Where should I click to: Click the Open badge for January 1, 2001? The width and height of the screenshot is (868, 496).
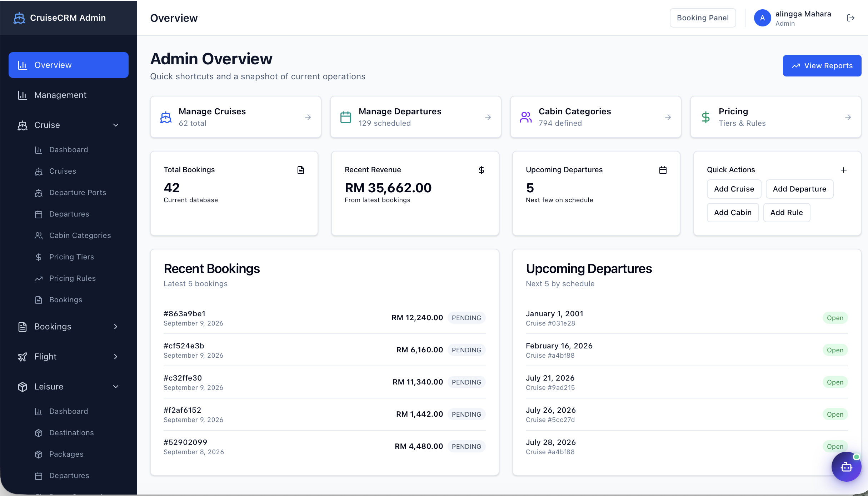click(835, 318)
